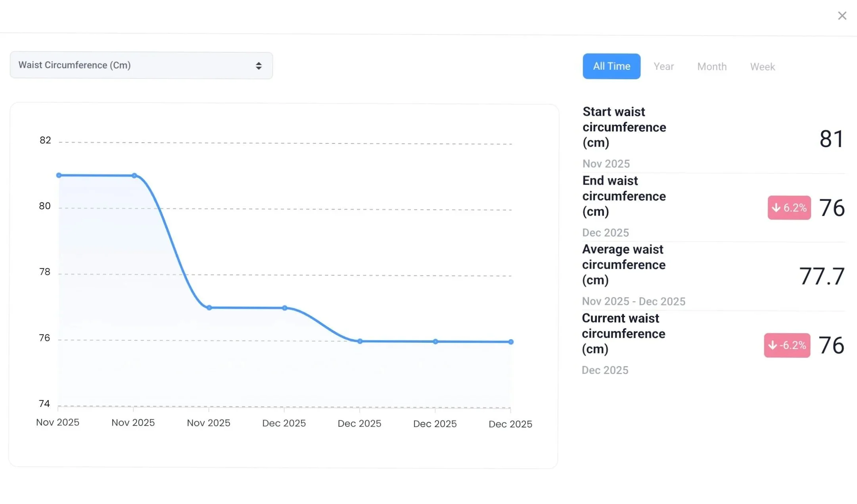Select the All Time range tab
Screen dimensions: 857x504
click(611, 66)
